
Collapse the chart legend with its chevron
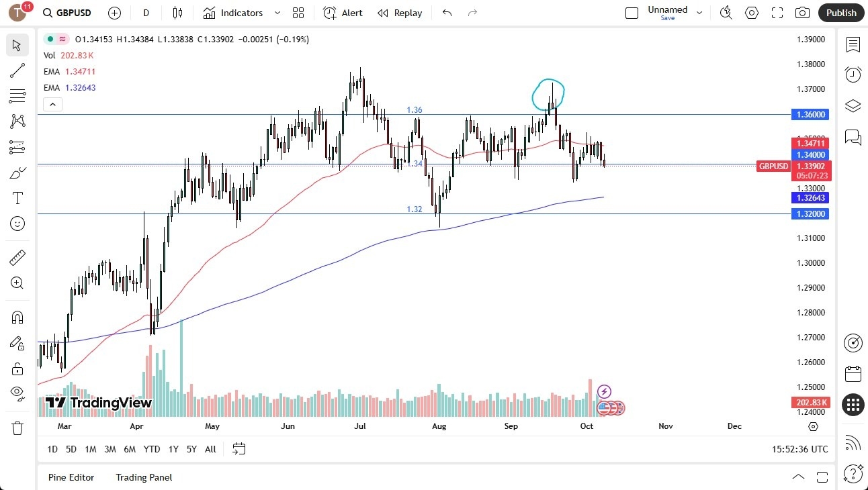pos(52,104)
